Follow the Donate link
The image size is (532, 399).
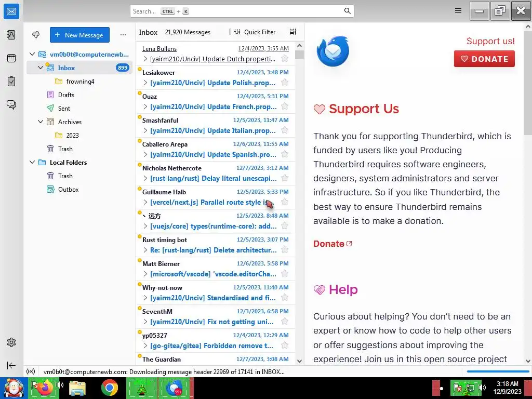coord(332,244)
